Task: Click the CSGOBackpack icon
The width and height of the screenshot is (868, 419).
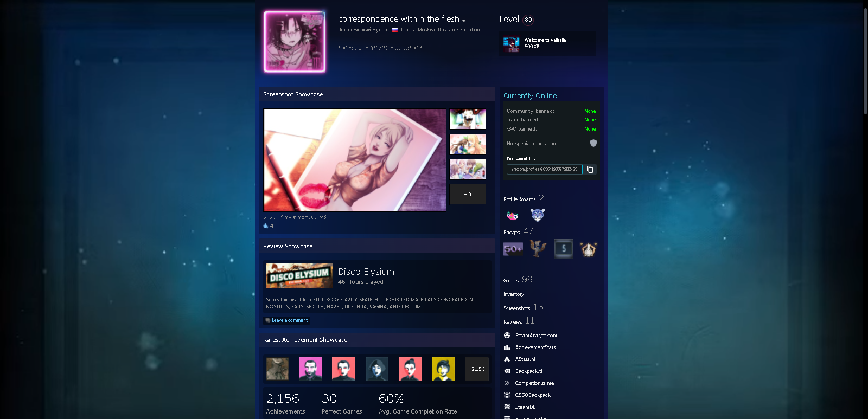Action: coord(507,395)
